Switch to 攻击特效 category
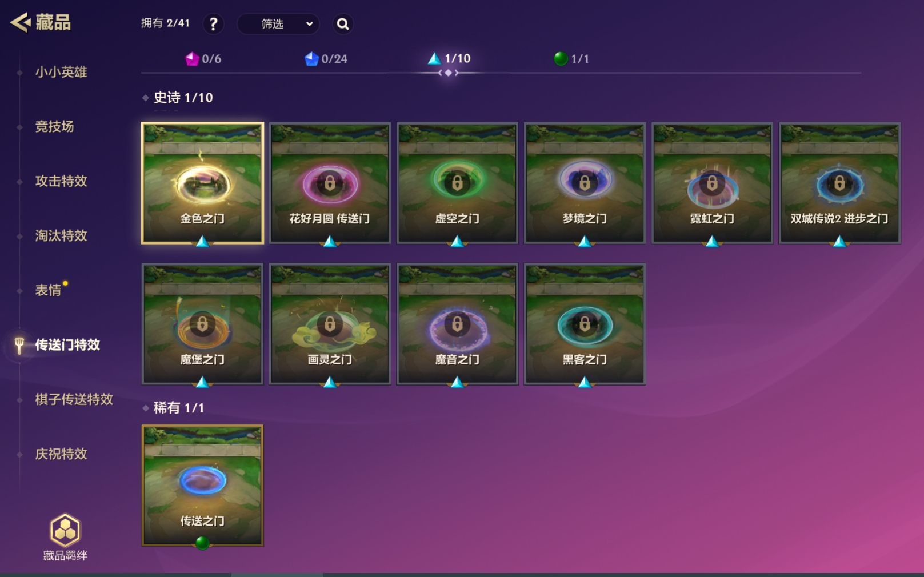 pos(61,181)
